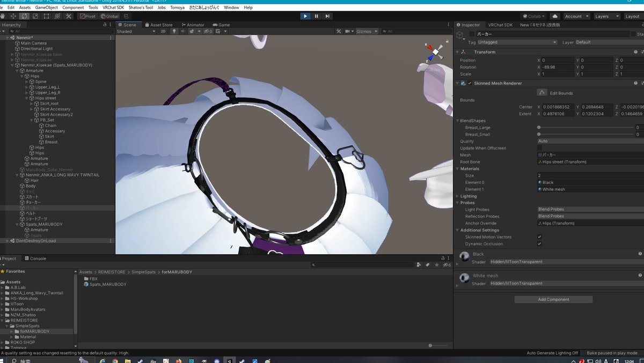This screenshot has height=363, width=644.
Task: Open the Layers dropdown
Action: pos(606,16)
